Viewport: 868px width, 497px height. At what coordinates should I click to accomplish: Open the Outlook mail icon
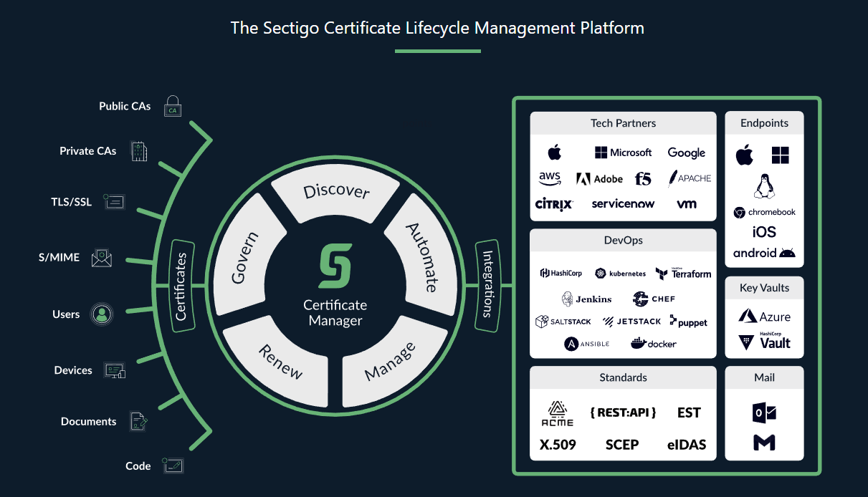763,412
